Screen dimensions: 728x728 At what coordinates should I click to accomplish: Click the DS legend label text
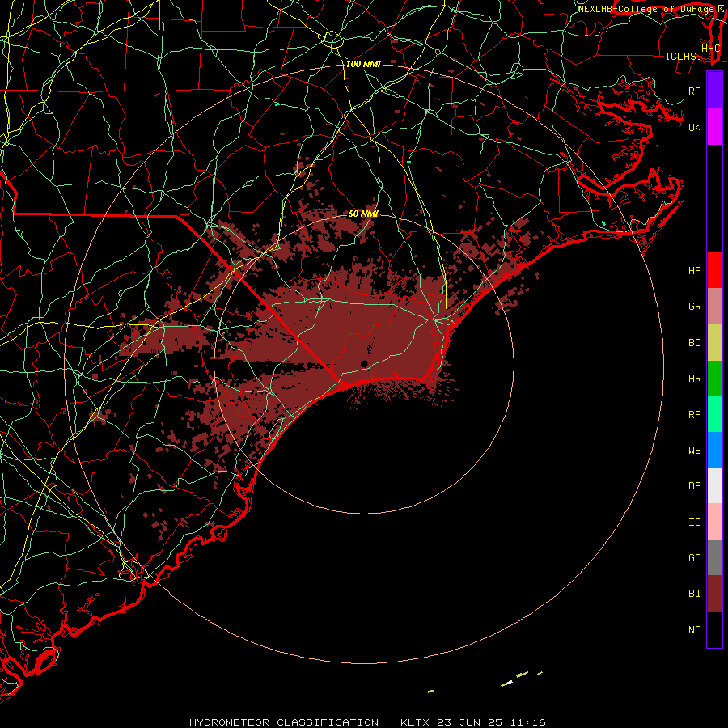(x=694, y=486)
